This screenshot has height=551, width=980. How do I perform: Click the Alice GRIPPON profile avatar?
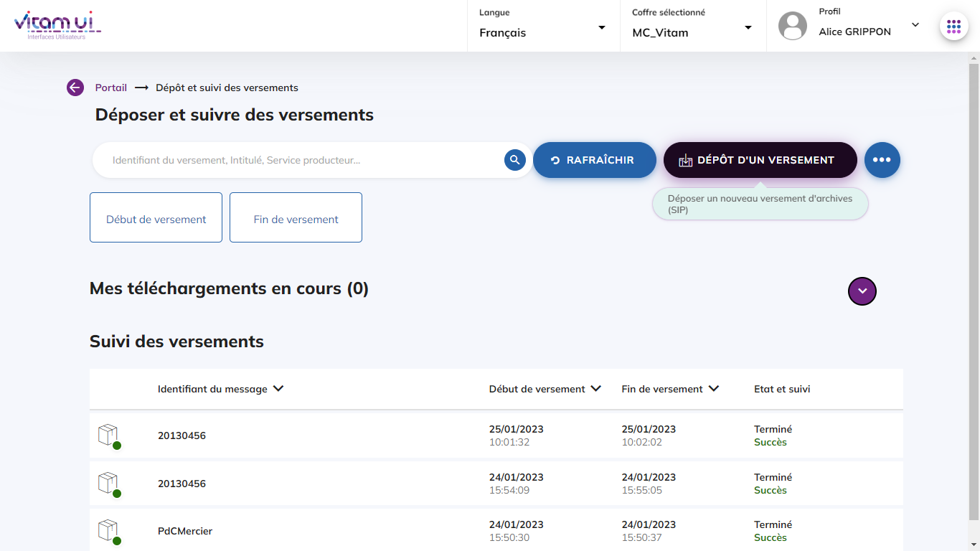793,26
